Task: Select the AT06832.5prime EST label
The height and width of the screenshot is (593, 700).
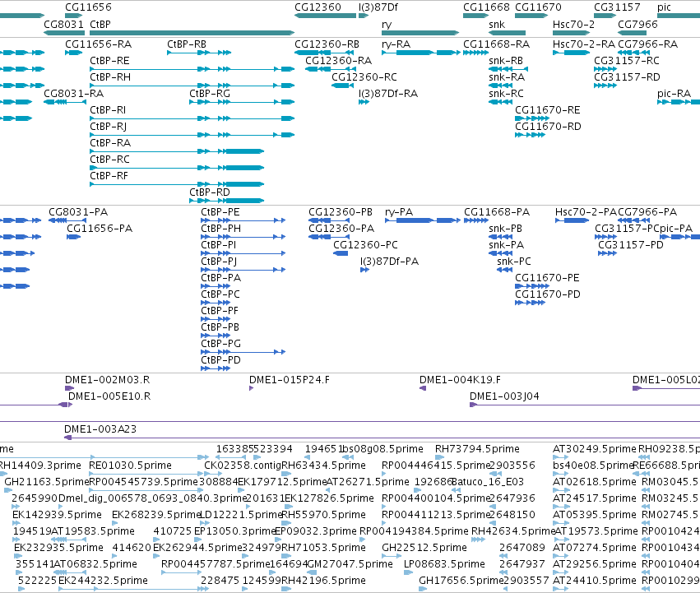Action: click(x=95, y=564)
